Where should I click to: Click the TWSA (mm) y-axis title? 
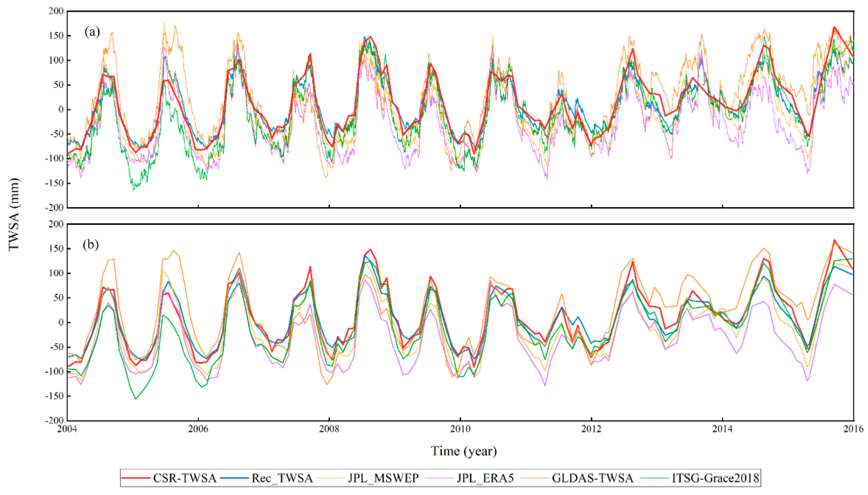pos(14,214)
